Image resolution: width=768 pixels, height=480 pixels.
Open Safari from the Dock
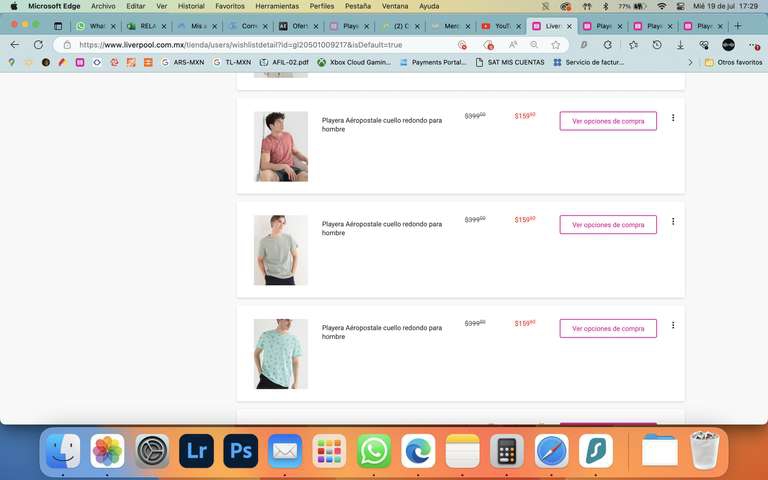(x=552, y=451)
